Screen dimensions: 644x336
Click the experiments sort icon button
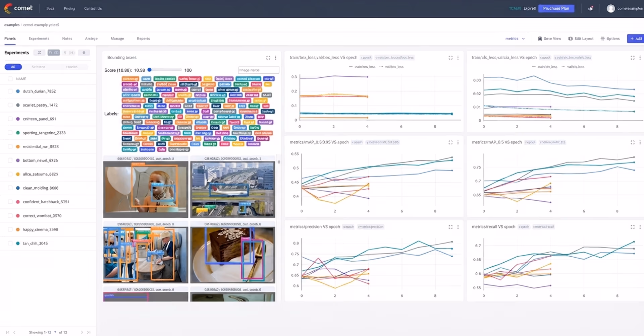[39, 53]
